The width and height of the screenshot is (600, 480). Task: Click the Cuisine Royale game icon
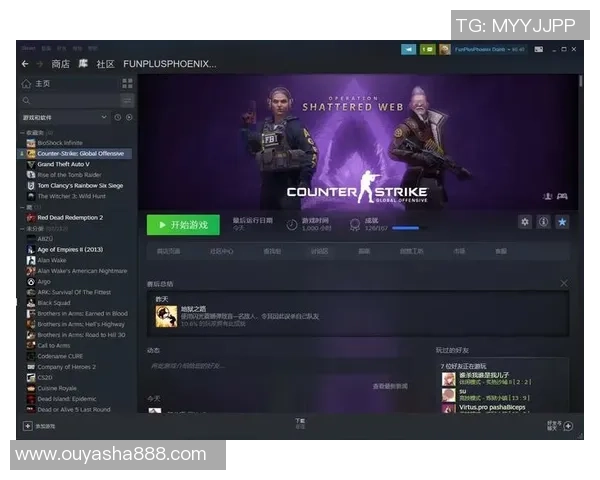point(31,389)
